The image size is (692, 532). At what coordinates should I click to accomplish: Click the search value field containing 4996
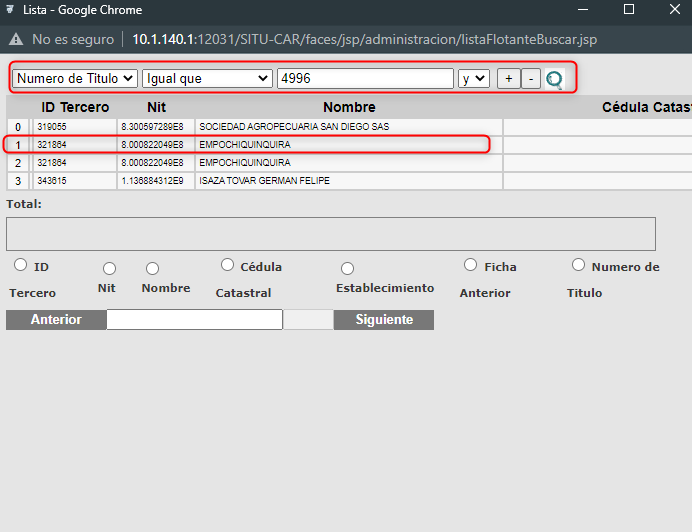364,79
